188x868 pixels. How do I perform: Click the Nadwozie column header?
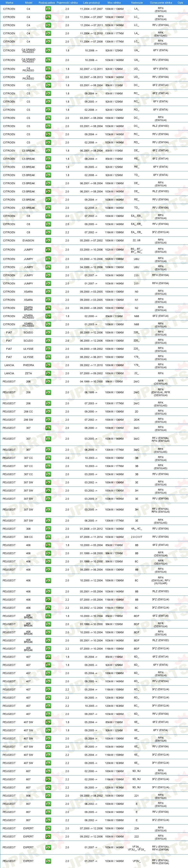click(x=137, y=3)
